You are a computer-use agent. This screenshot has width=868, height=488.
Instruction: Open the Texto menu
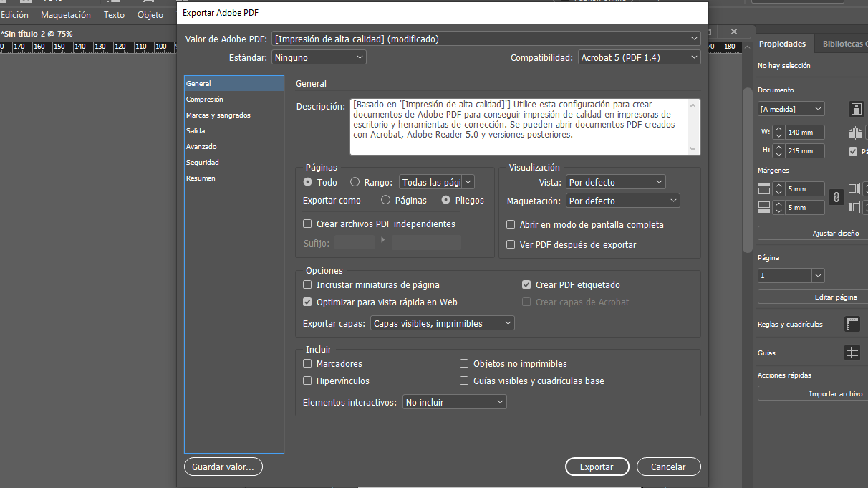click(114, 14)
